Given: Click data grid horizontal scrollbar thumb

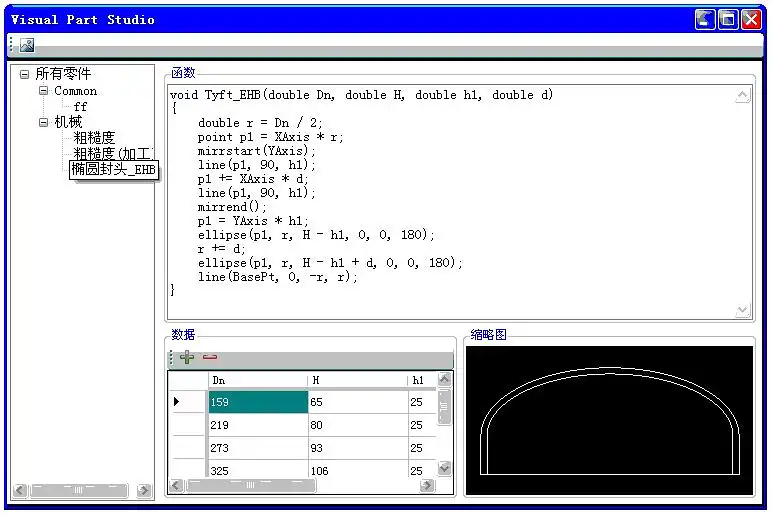Looking at the screenshot, I should tap(251, 486).
